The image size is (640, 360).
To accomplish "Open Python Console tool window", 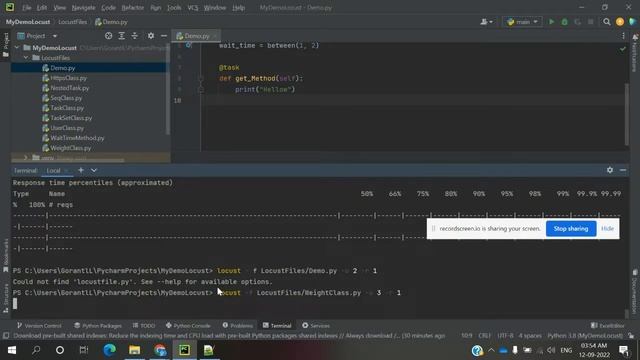I will [188, 326].
